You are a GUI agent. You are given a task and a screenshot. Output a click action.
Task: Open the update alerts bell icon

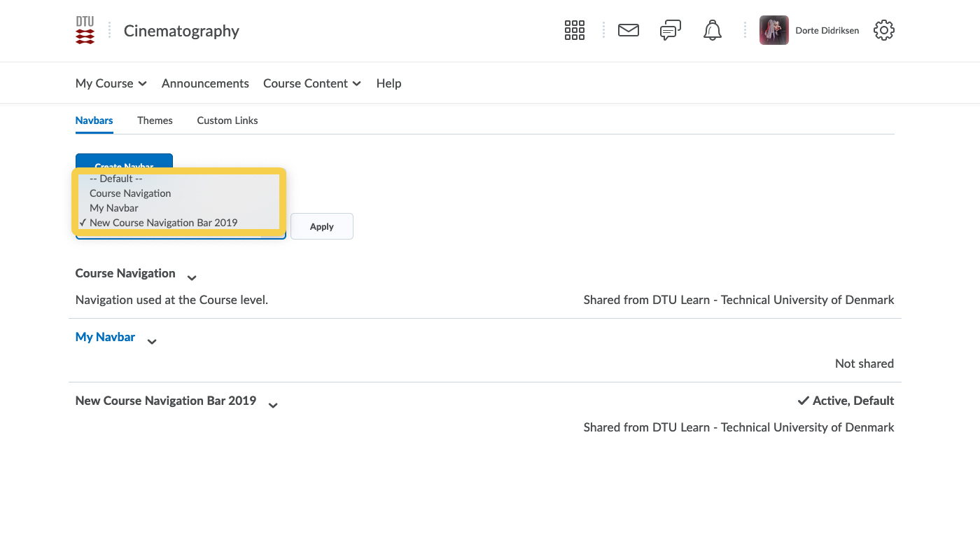click(712, 30)
